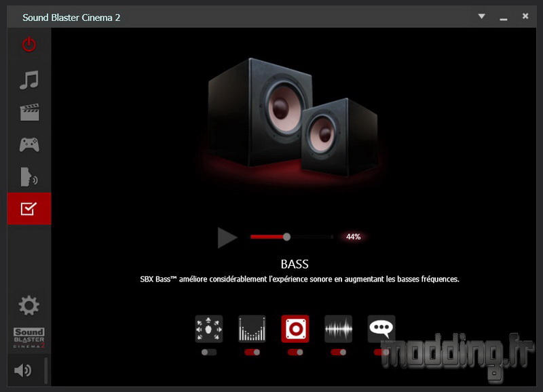Click the red power button icon
This screenshot has width=543, height=392.
(29, 45)
